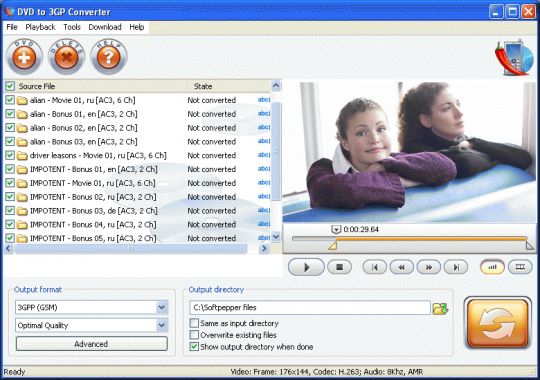Screen dimensions: 540x380
Task: Click the file list scrollbar up arrow
Action: (x=276, y=85)
